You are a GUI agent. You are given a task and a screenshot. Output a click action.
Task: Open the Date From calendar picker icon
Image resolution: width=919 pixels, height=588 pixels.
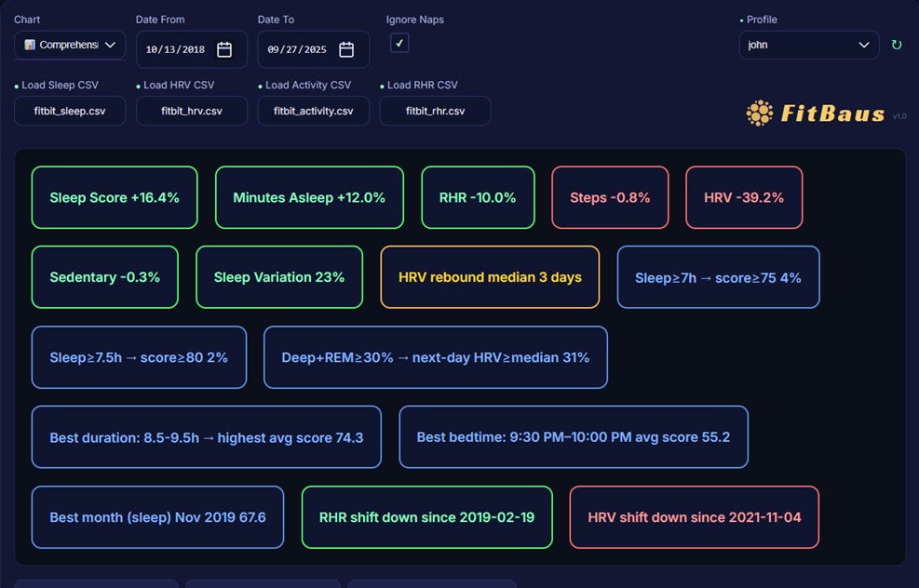224,49
